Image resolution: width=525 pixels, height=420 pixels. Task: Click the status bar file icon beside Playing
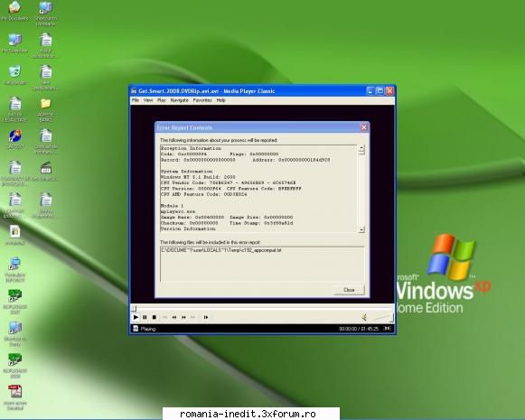pos(136,329)
